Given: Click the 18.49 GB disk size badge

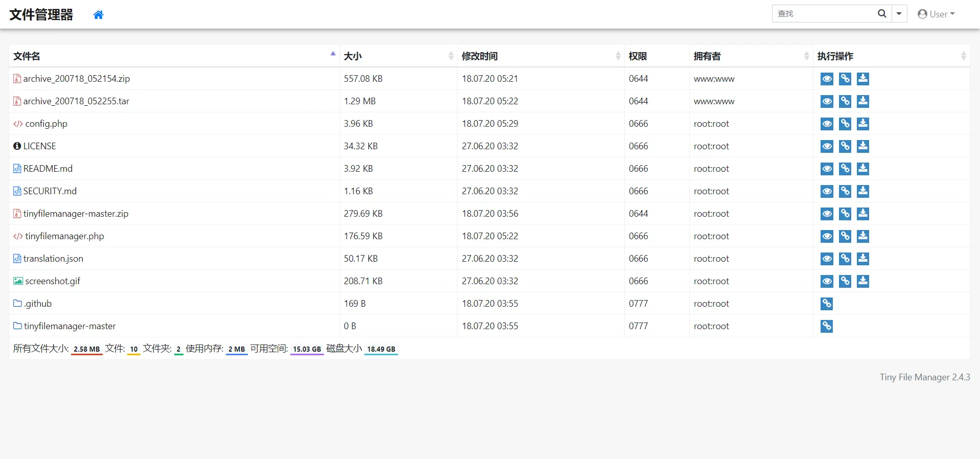Looking at the screenshot, I should [x=381, y=350].
